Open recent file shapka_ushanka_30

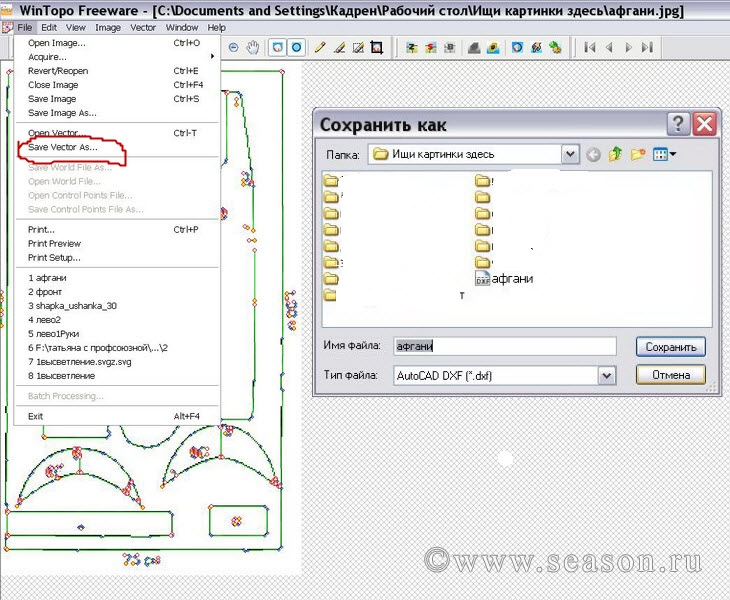click(x=73, y=305)
